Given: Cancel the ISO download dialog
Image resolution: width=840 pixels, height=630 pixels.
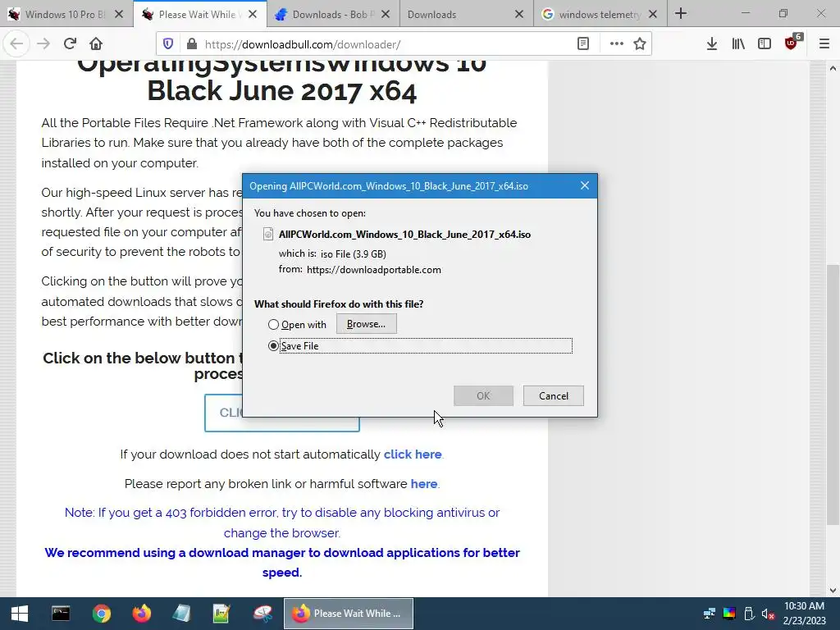Looking at the screenshot, I should pyautogui.click(x=554, y=396).
